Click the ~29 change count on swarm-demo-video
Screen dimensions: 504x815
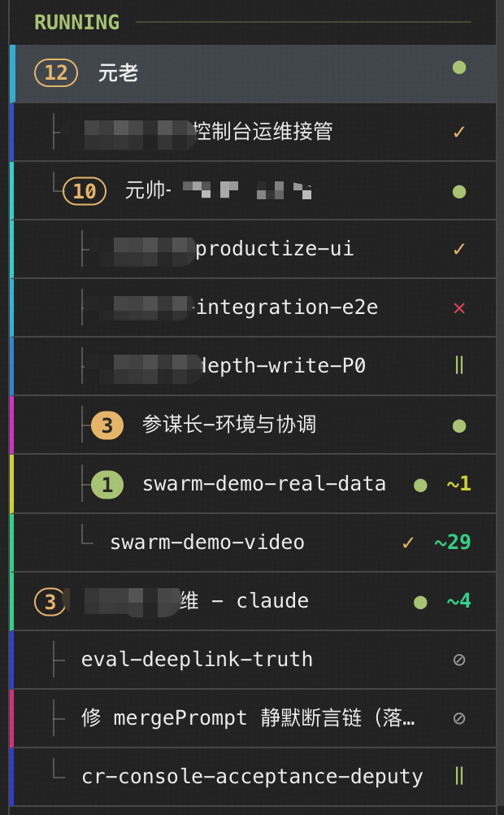click(453, 543)
